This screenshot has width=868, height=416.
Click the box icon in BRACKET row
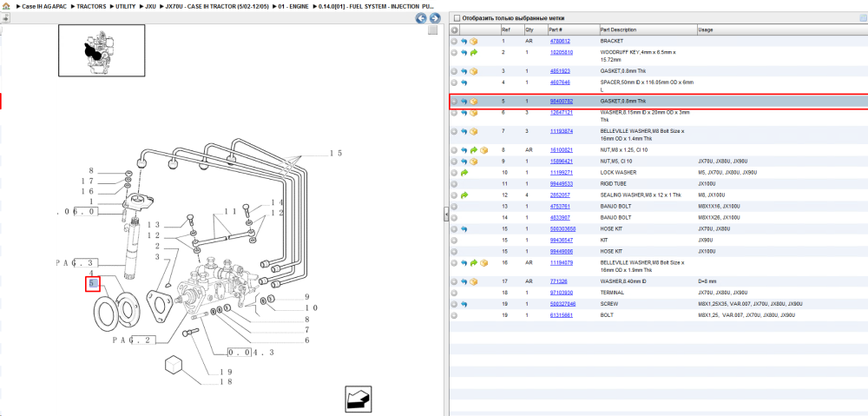point(474,41)
